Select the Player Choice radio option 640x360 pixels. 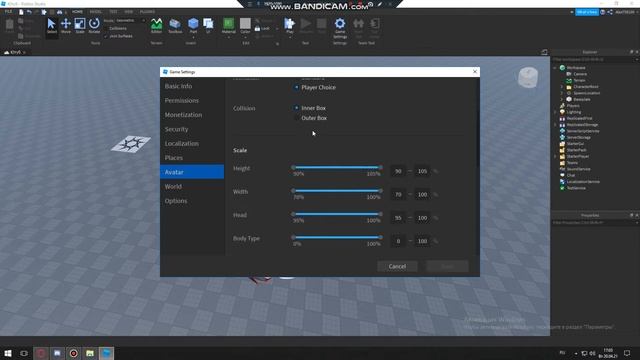(296, 87)
